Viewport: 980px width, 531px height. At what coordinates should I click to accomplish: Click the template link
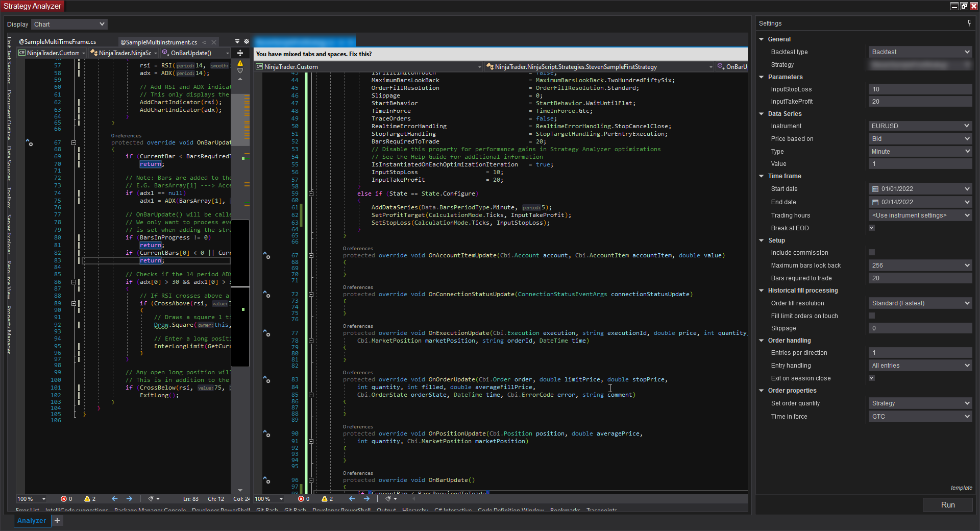pos(961,488)
